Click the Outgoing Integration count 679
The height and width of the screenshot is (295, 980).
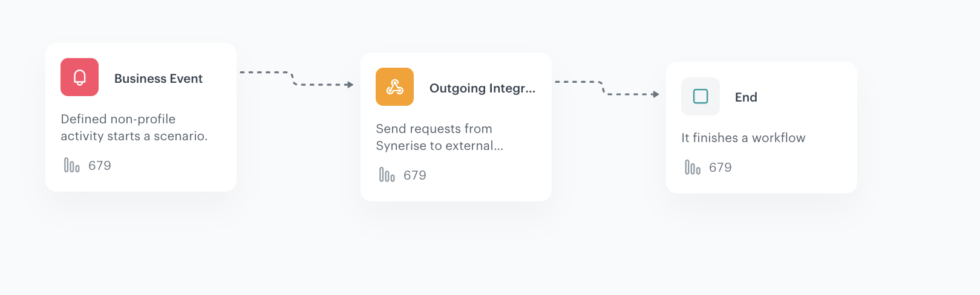click(415, 175)
